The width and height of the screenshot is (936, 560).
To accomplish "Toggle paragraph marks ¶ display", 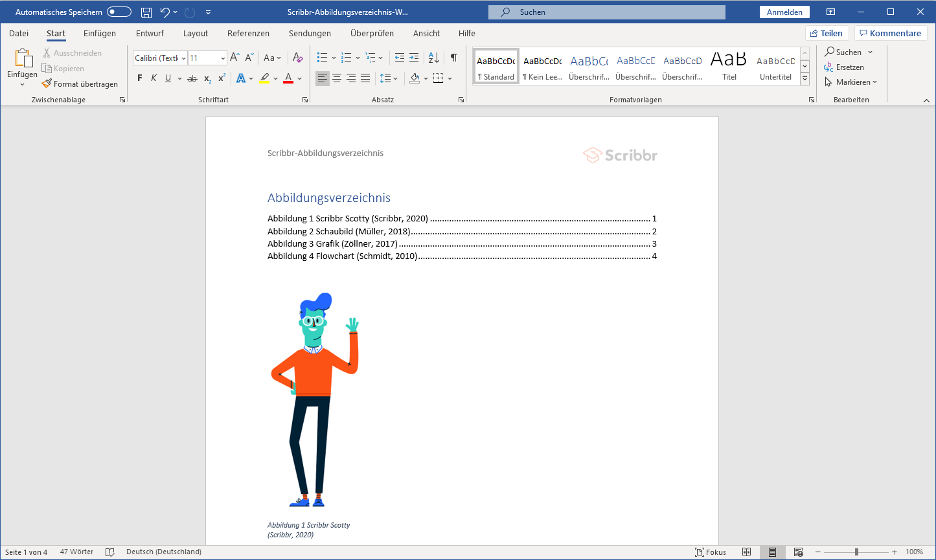I will point(453,58).
